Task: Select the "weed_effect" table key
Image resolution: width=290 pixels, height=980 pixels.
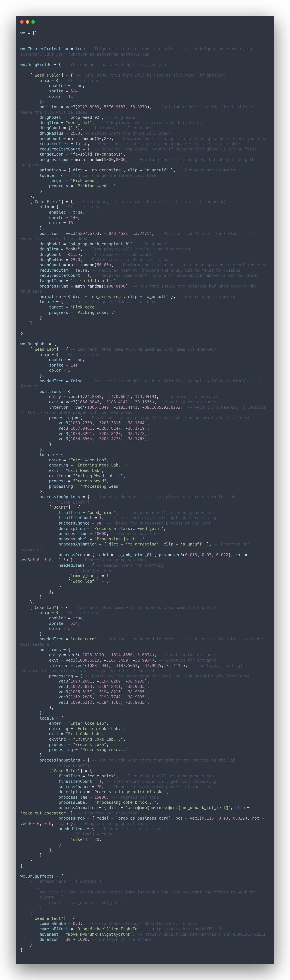Action: [48, 918]
